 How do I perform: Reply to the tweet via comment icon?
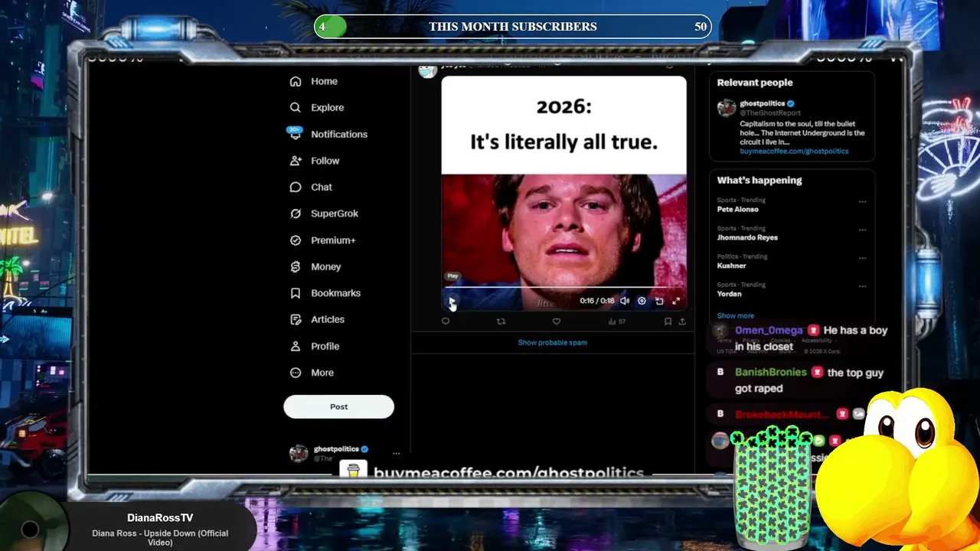click(x=446, y=321)
